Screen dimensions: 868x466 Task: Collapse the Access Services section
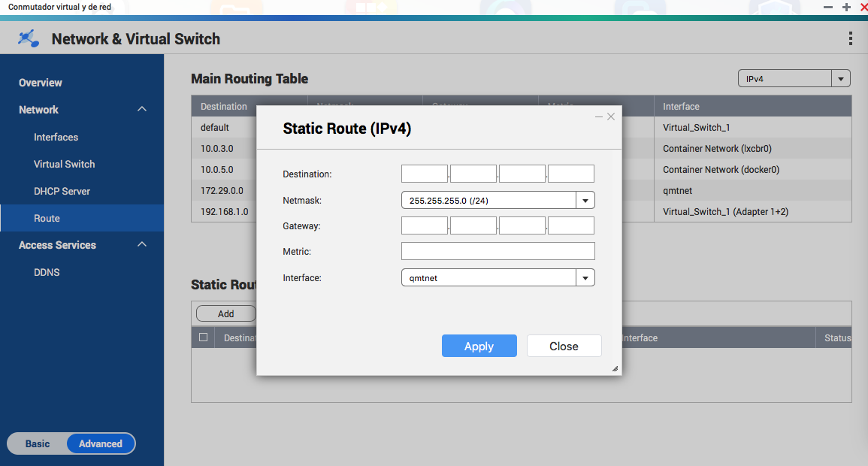142,245
